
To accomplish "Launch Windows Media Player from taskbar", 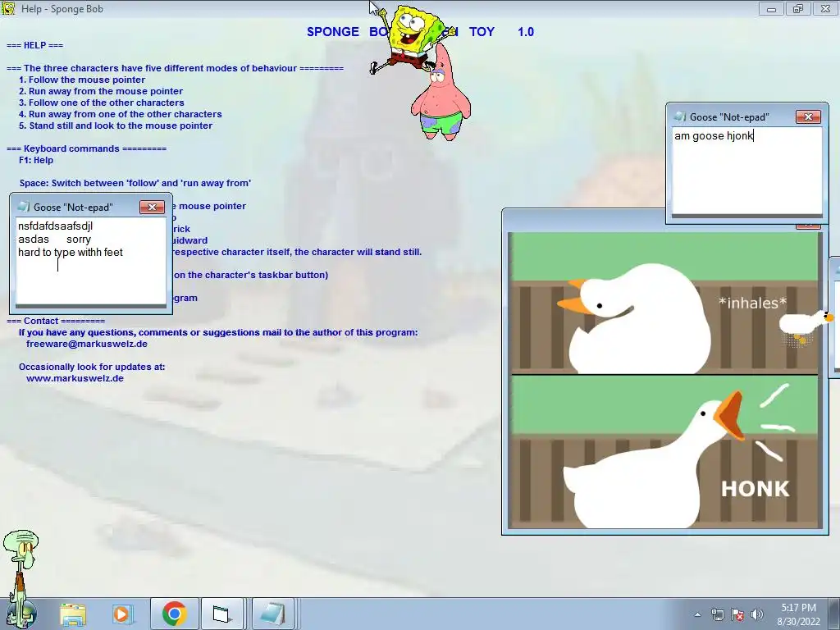I will (121, 614).
